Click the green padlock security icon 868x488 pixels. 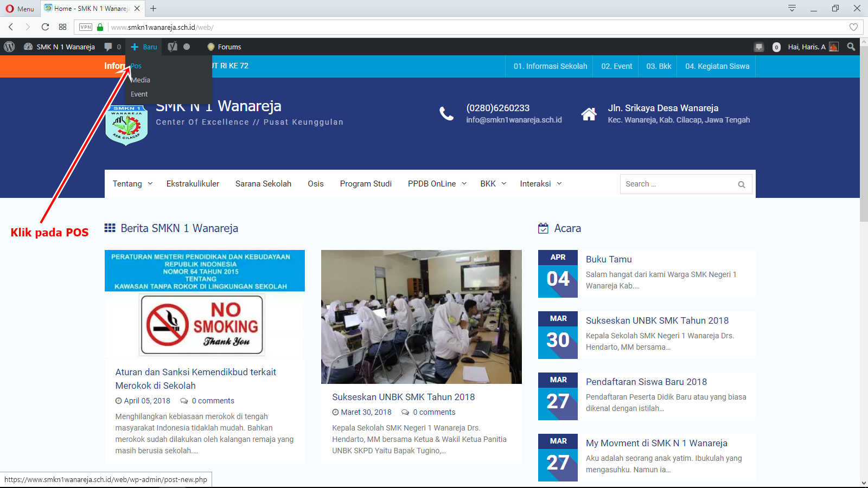point(100,27)
